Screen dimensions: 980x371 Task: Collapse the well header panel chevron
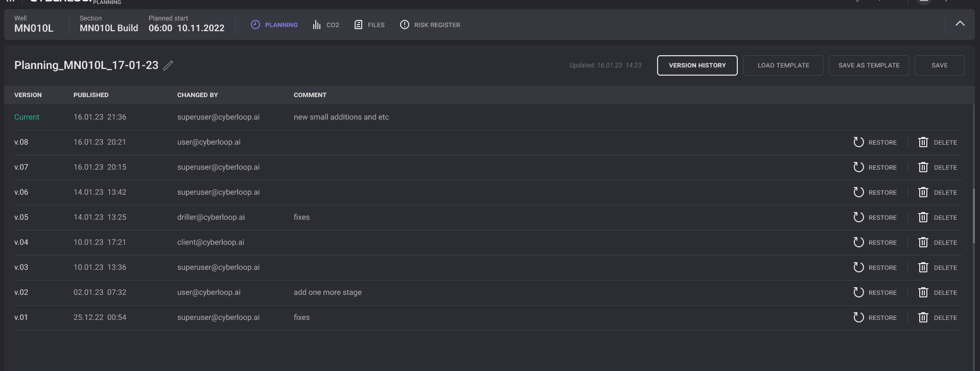[960, 24]
